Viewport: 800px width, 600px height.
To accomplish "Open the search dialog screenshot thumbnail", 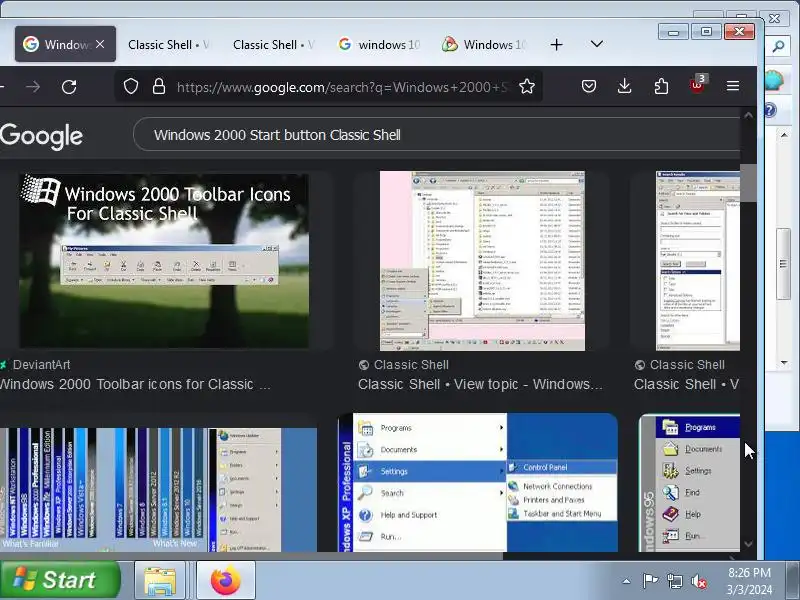I will pos(697,261).
